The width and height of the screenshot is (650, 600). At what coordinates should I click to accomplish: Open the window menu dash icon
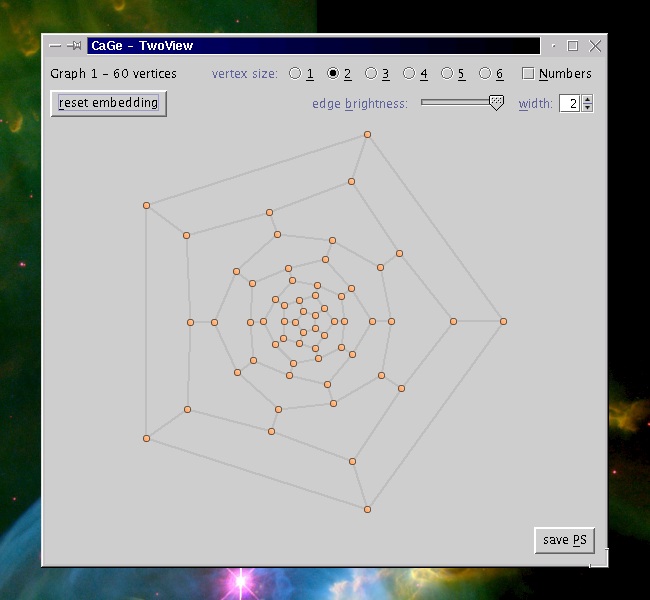pyautogui.click(x=55, y=46)
